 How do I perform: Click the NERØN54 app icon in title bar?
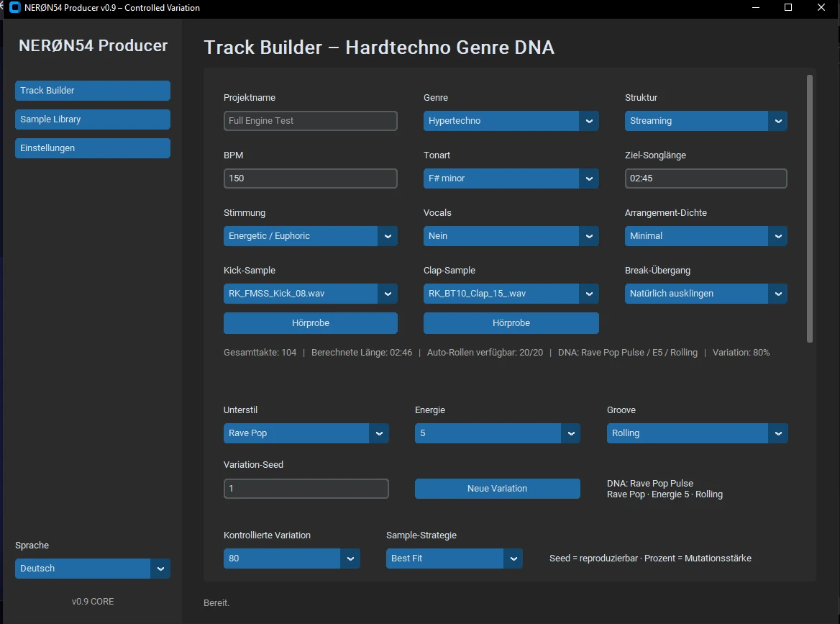tap(14, 7)
